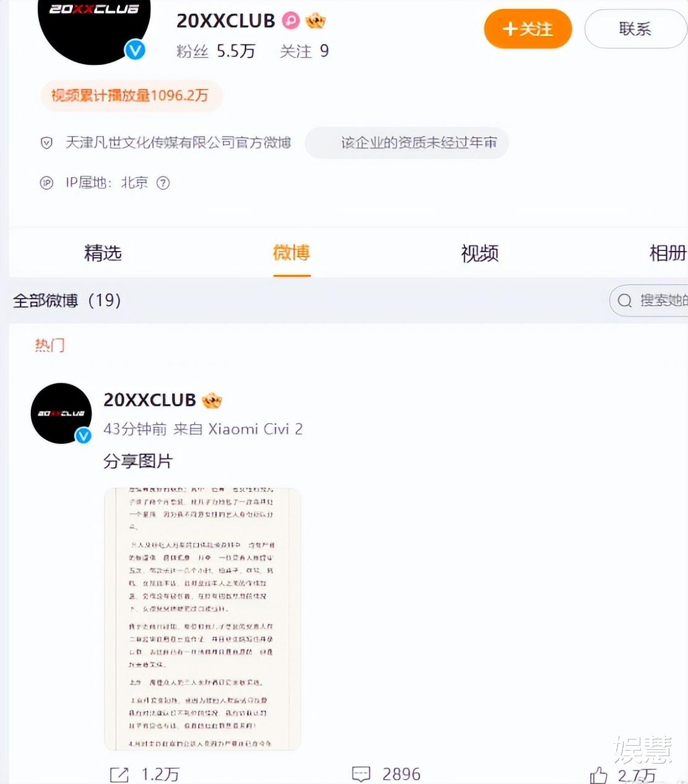The image size is (688, 784).
Task: Click the IP属地 help question mark icon
Action: pos(163,183)
